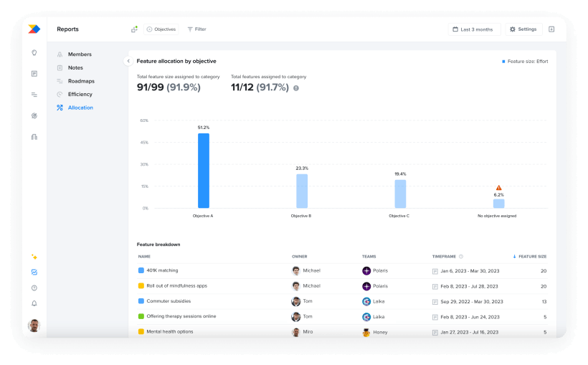This screenshot has height=365, width=588.
Task: Click the share icon next to Objectives
Action: pyautogui.click(x=134, y=29)
